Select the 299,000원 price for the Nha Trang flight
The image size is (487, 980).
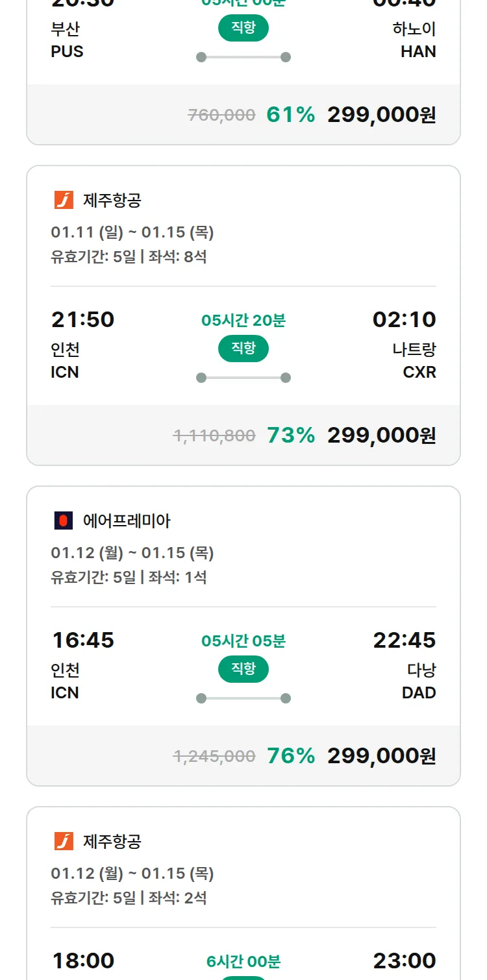pyautogui.click(x=381, y=435)
